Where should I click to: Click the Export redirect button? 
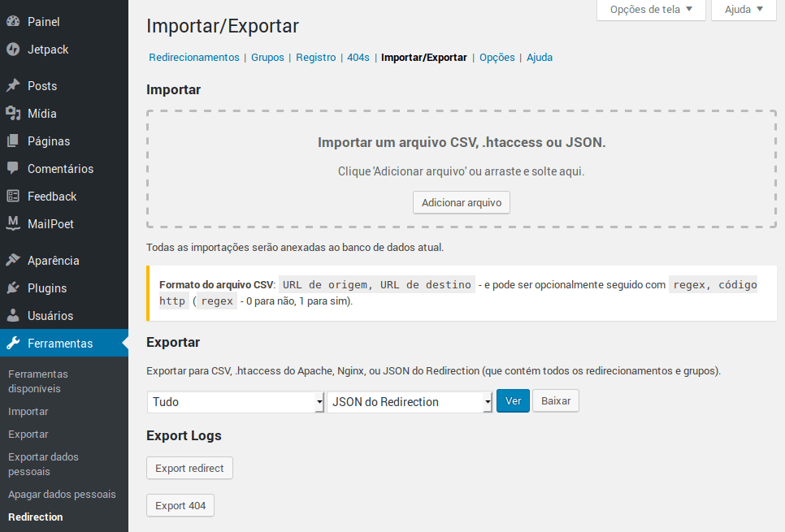[x=189, y=468]
